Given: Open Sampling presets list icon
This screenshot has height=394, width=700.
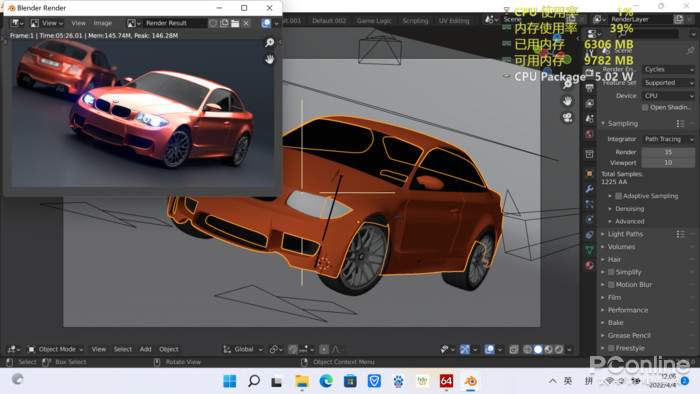Looking at the screenshot, I should click(x=680, y=124).
